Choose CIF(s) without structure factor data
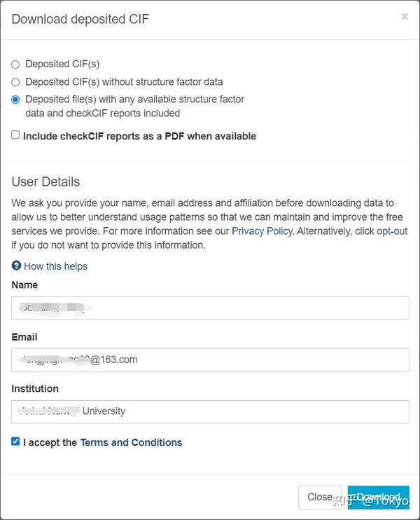The height and width of the screenshot is (520, 420). coord(15,82)
